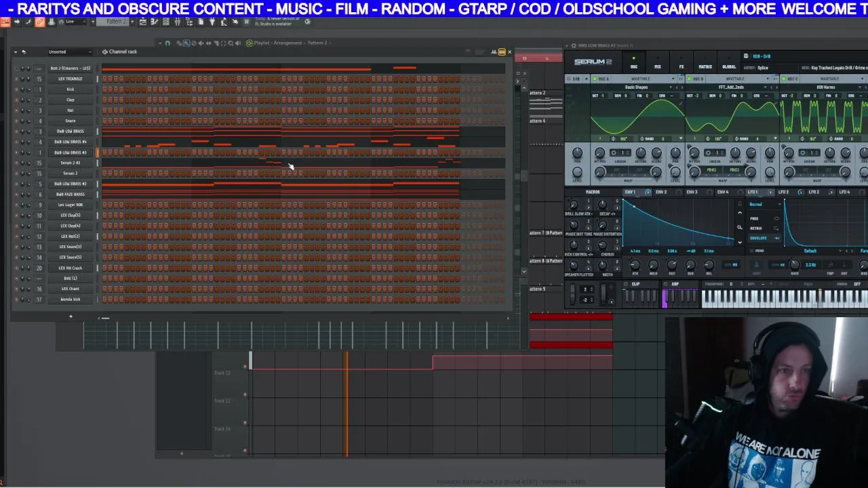Open 808 Harms wavetable dropdown
Image resolution: width=868 pixels, height=488 pixels.
[827, 87]
